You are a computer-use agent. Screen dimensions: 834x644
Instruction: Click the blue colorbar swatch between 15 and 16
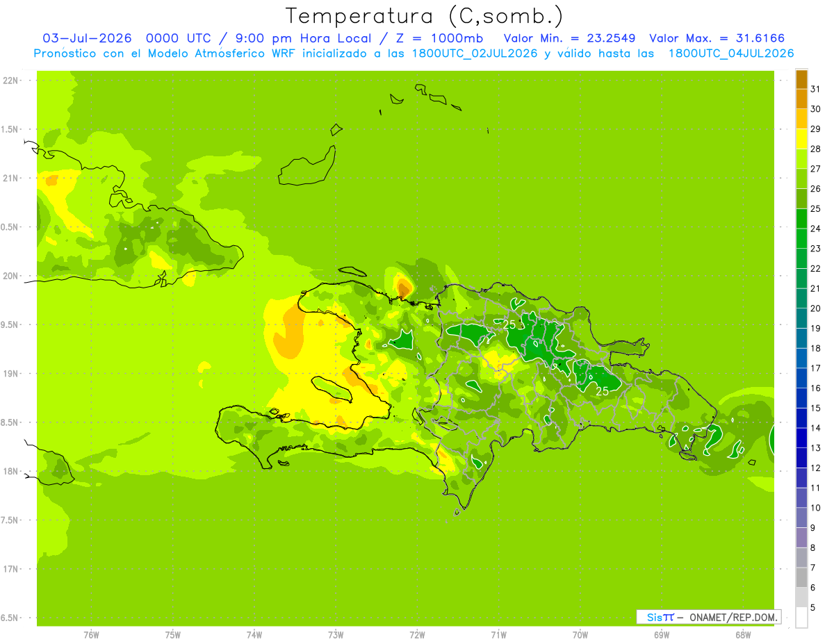(x=801, y=398)
